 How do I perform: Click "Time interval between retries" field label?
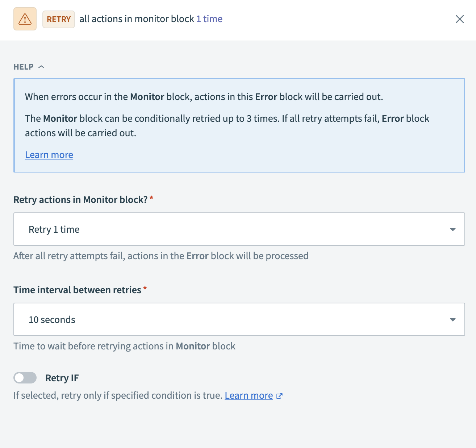tap(77, 290)
